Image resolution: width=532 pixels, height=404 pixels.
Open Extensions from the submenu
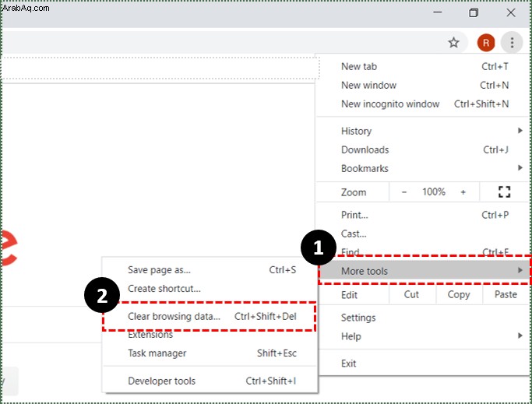[210, 335]
